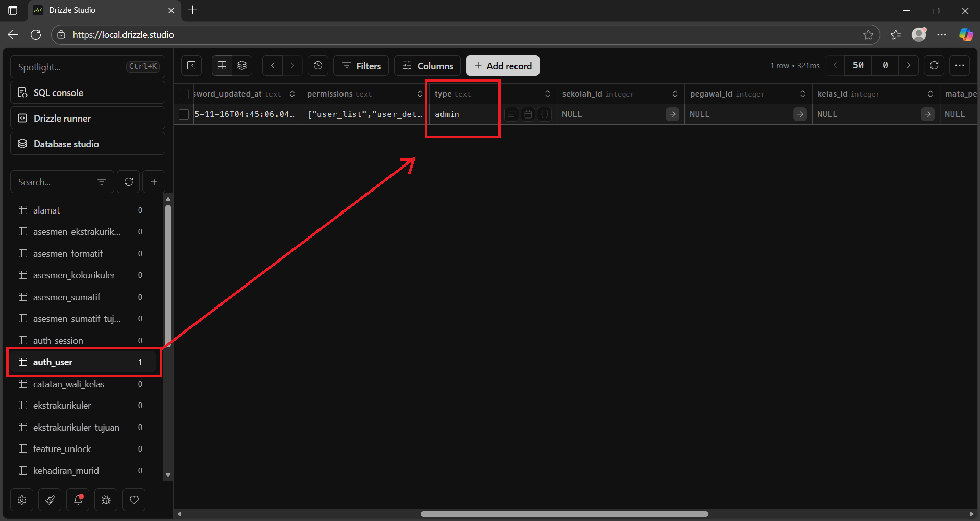Open the theme paintbrush icon
Image resolution: width=980 pixels, height=521 pixels.
(x=50, y=500)
